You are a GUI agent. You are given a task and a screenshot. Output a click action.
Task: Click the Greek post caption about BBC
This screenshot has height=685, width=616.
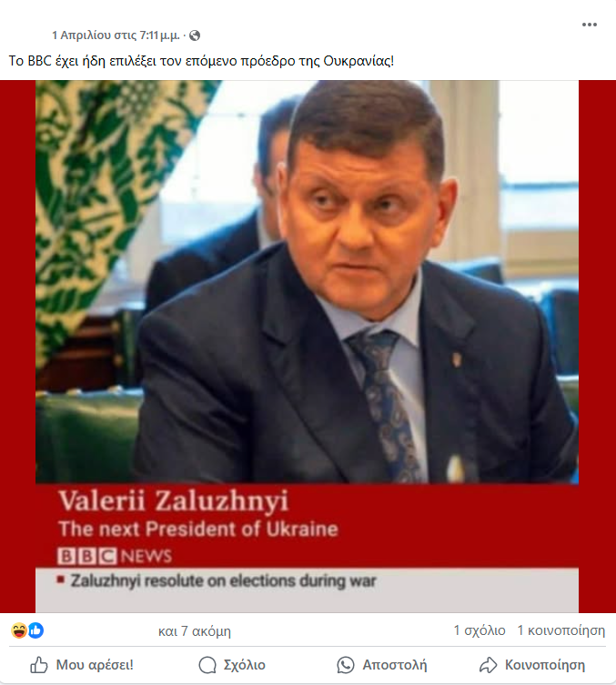point(201,61)
